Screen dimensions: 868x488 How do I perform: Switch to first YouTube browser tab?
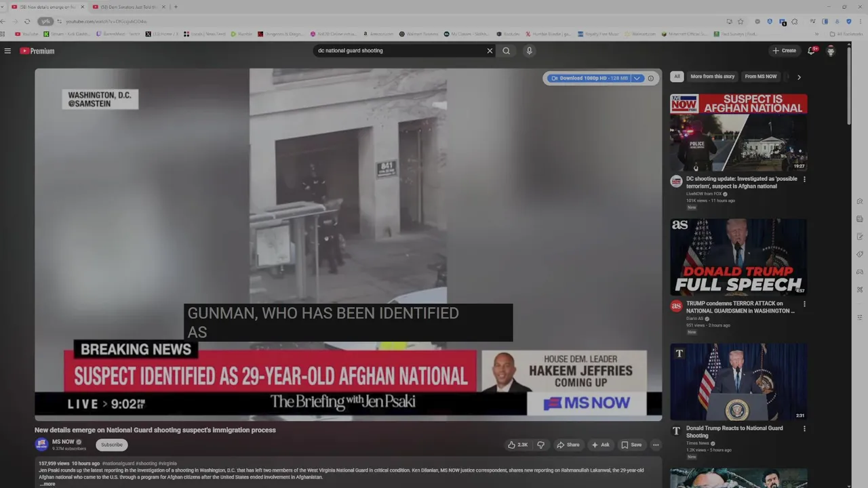(47, 7)
